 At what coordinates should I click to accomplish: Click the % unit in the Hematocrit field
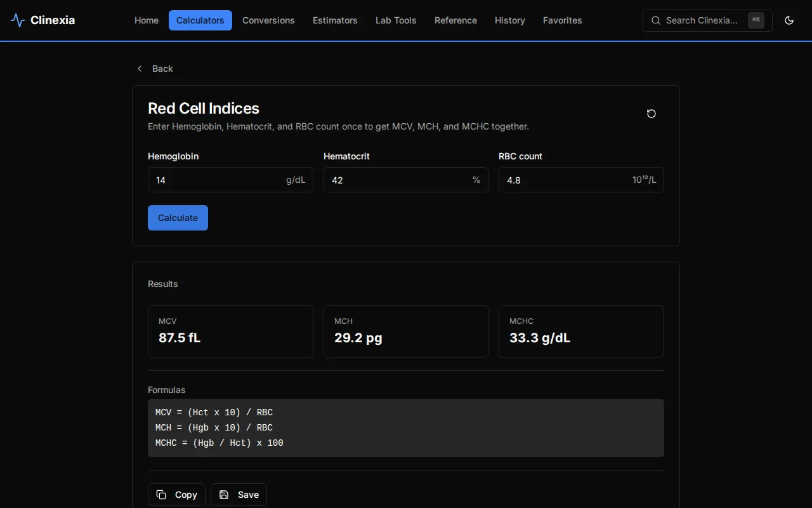pyautogui.click(x=476, y=180)
